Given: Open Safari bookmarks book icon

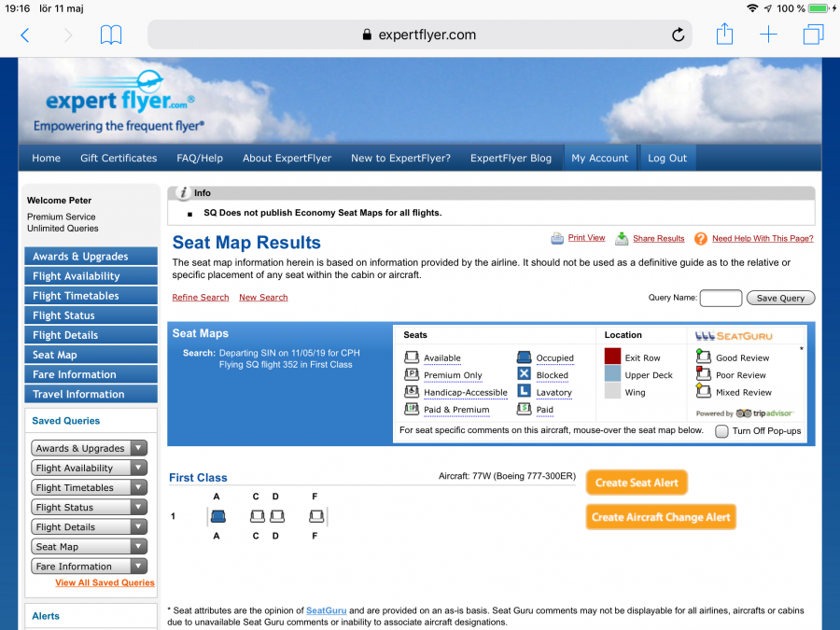Looking at the screenshot, I should [x=111, y=35].
